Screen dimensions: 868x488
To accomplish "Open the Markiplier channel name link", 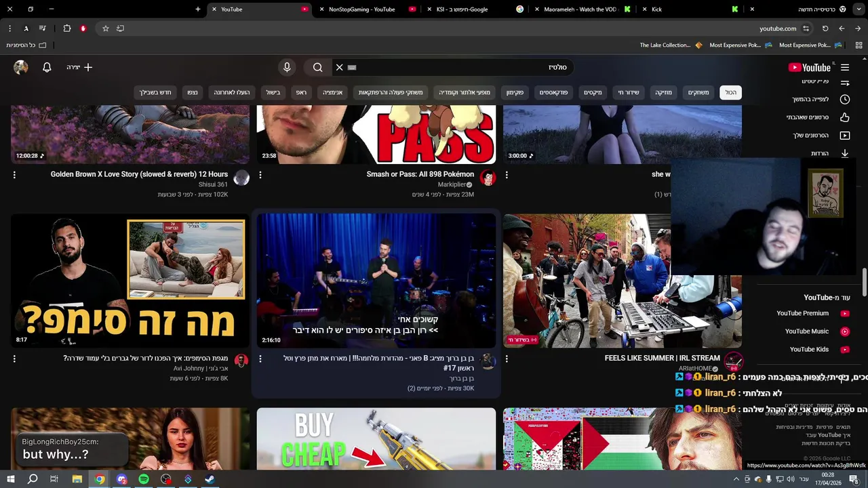I will 452,184.
